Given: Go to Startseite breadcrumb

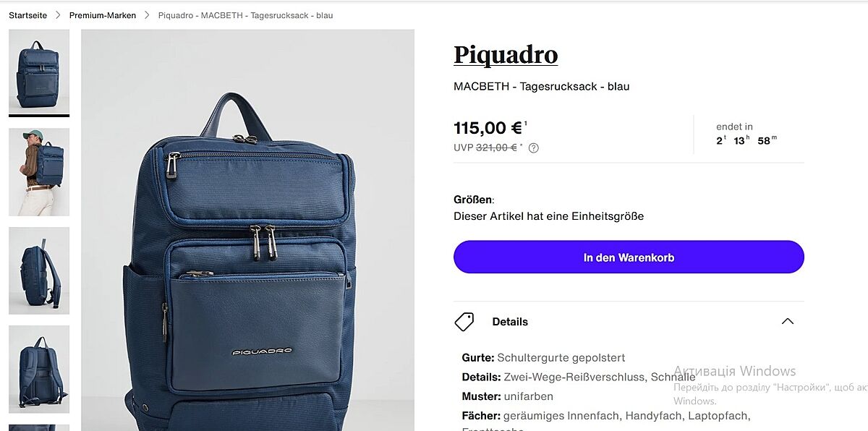Looking at the screenshot, I should tap(28, 15).
